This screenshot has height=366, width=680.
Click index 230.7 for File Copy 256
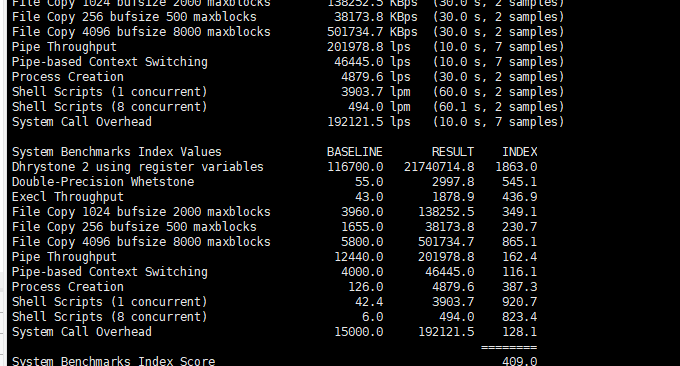520,227
